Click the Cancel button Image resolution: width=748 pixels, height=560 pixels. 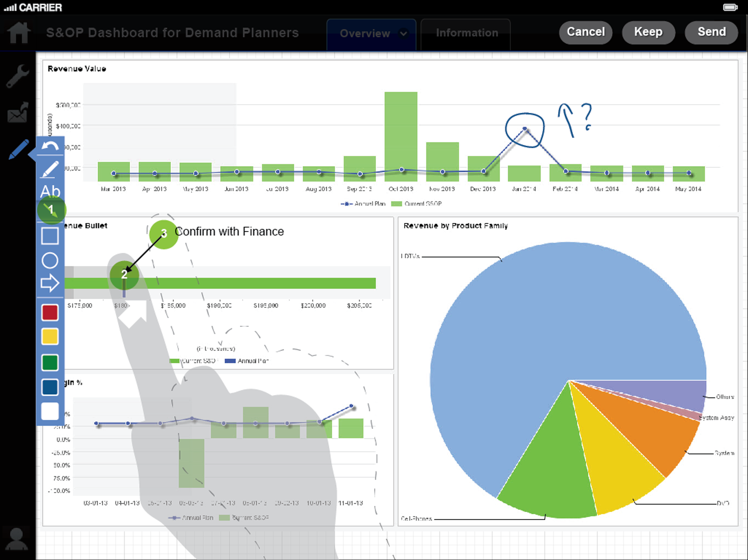point(586,32)
